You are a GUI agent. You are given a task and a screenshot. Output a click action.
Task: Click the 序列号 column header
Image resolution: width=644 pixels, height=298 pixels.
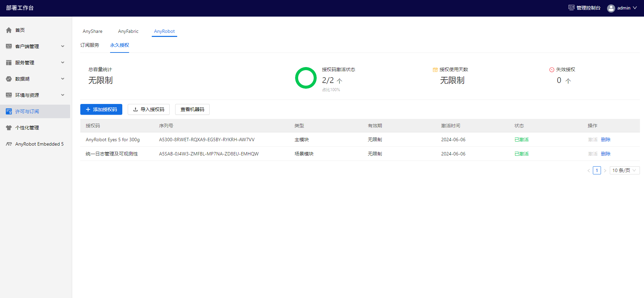166,126
